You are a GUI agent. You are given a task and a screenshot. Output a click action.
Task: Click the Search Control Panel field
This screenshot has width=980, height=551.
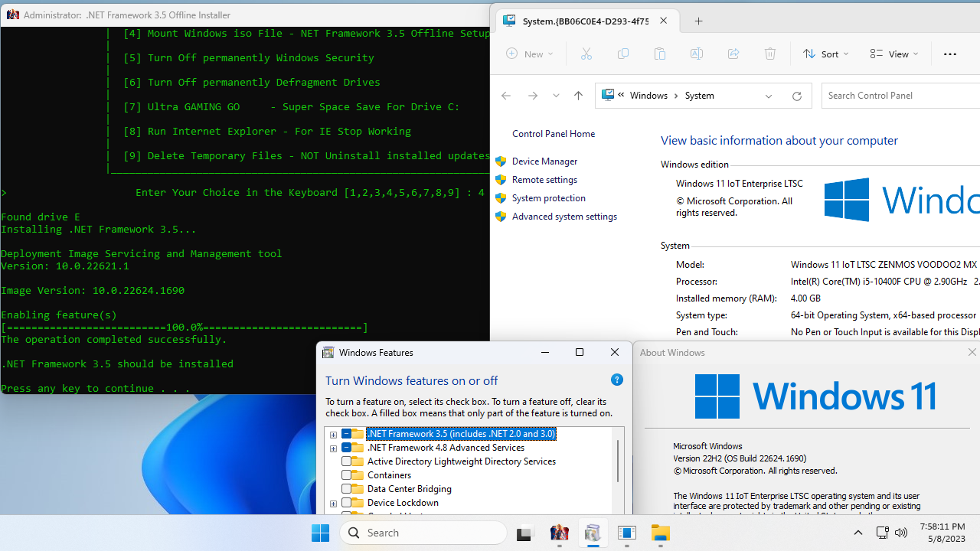point(900,96)
